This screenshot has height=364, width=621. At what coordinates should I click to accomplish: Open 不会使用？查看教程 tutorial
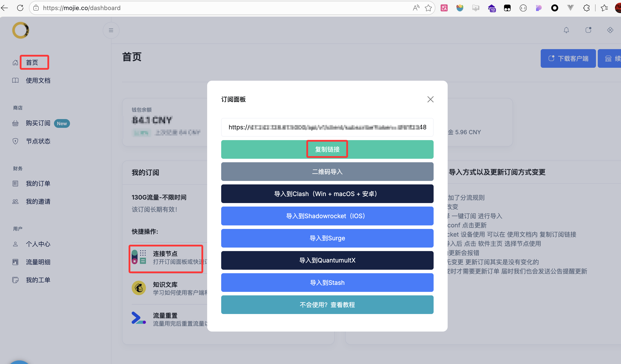coord(327,304)
